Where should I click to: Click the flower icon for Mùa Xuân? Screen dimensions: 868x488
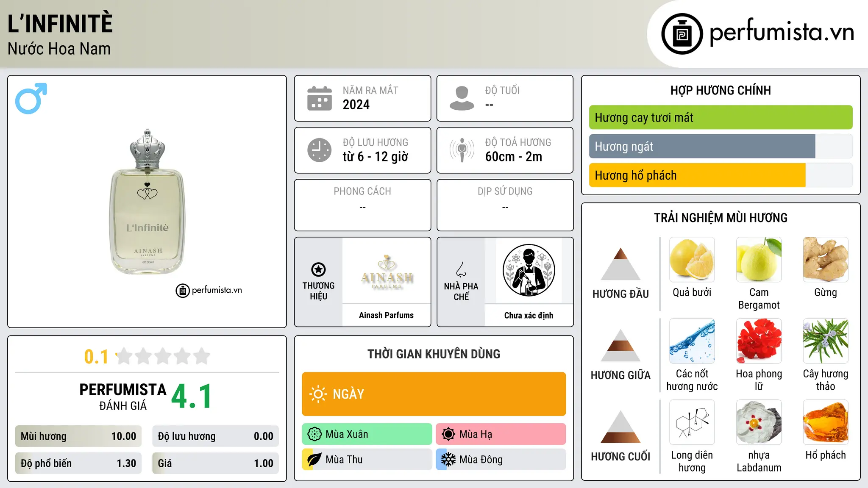pos(314,434)
